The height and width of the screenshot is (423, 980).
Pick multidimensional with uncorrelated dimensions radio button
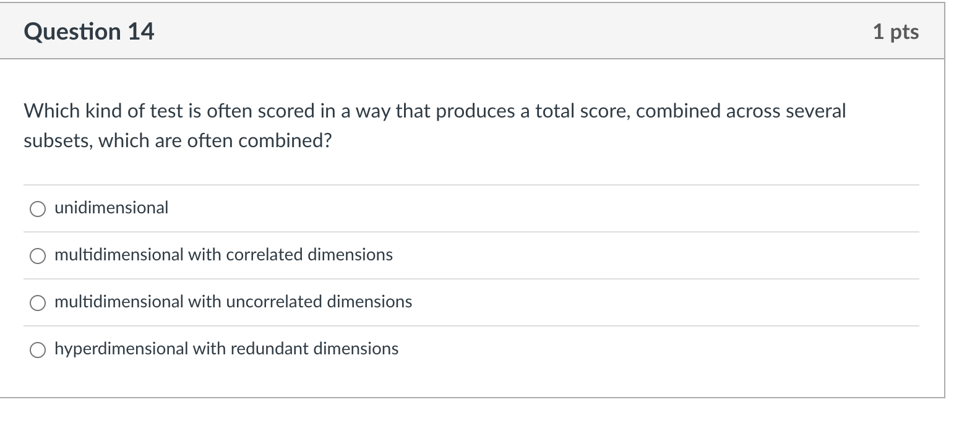(x=38, y=303)
